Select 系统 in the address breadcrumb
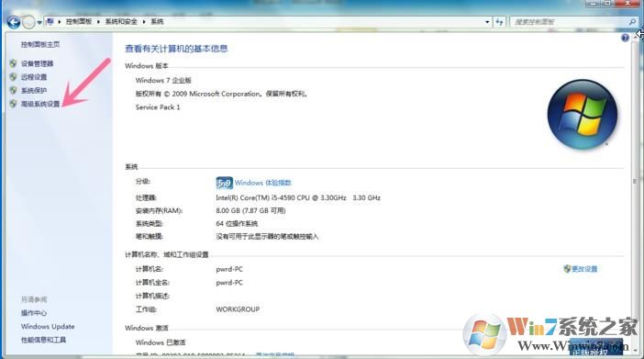This screenshot has width=644, height=359. [157, 21]
